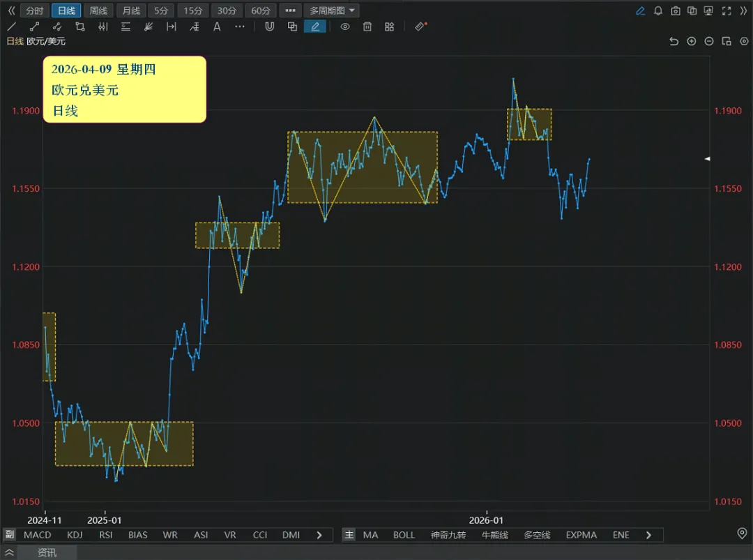Open the monitor chart display icon

708,10
